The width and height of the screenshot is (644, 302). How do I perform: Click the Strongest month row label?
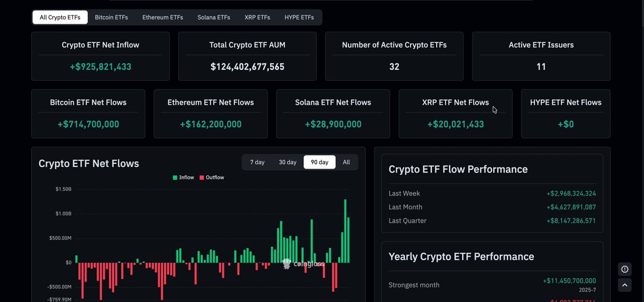(x=414, y=285)
